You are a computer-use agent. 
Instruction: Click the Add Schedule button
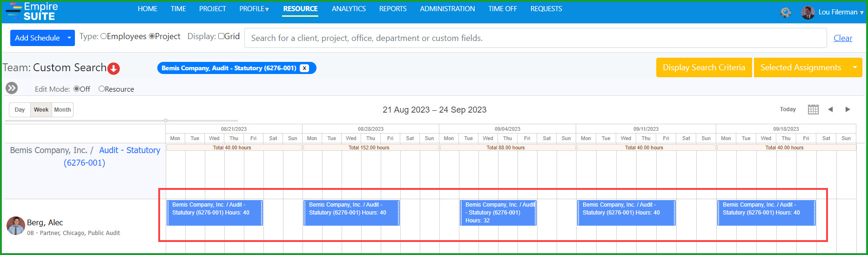coord(37,38)
